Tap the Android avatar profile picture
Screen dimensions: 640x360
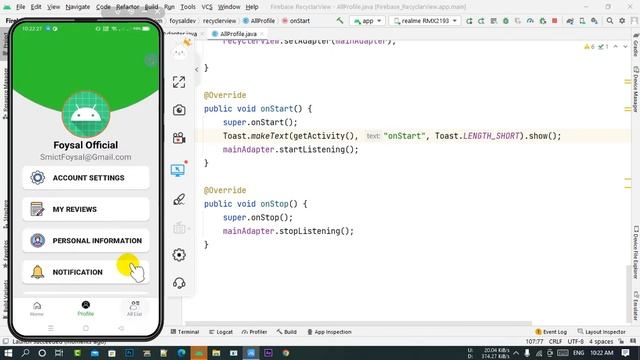tap(86, 114)
